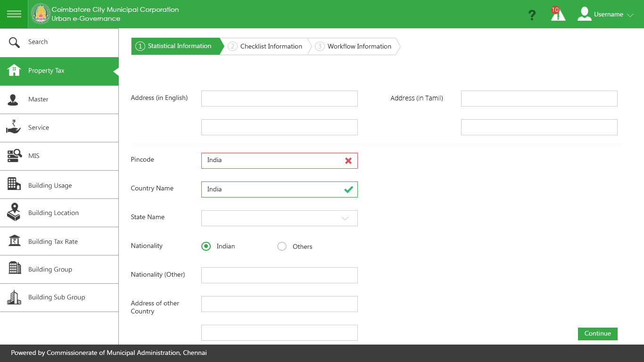The image size is (644, 362).
Task: Select the Indian nationality radio button
Action: (x=206, y=246)
